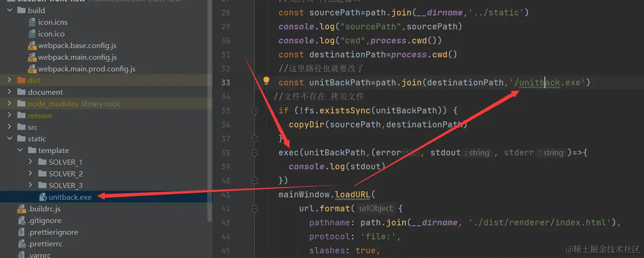The width and height of the screenshot is (644, 258).
Task: Click the mainWindow identifier on line 41
Action: pos(304,195)
